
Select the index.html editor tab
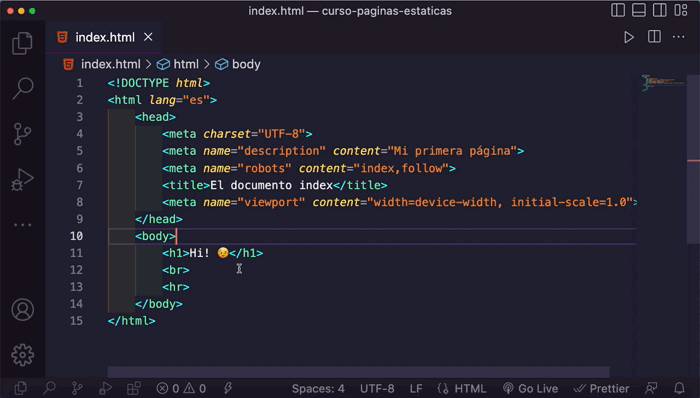pyautogui.click(x=104, y=37)
